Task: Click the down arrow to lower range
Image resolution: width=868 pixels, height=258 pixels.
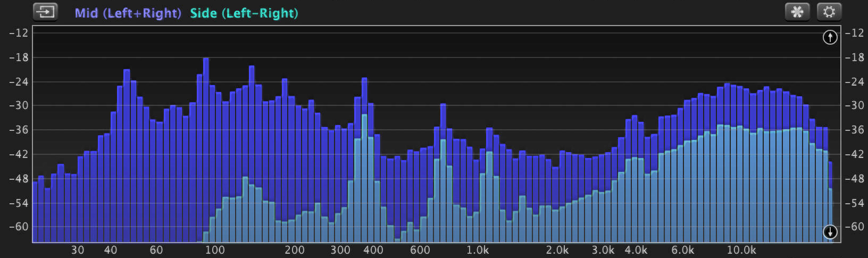Action: coord(830,232)
